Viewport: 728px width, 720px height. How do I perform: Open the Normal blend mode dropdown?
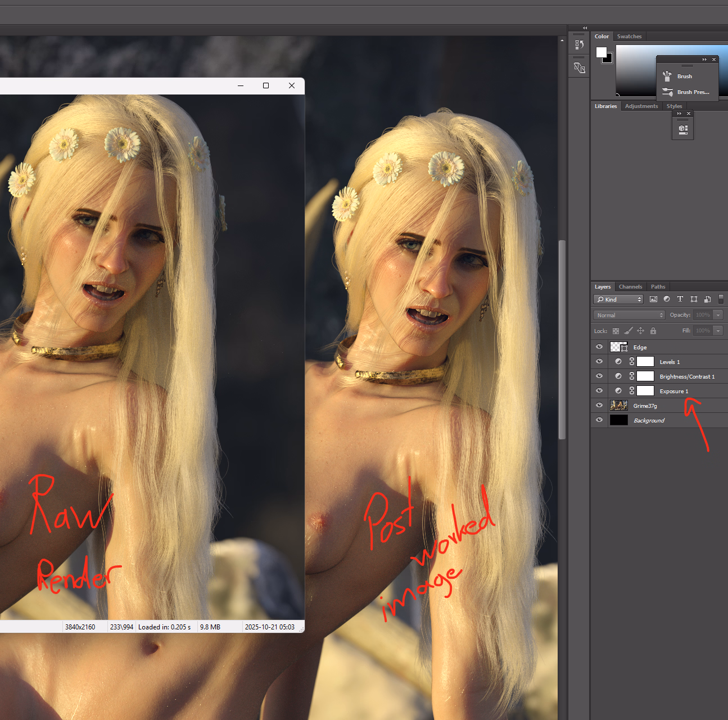click(629, 315)
